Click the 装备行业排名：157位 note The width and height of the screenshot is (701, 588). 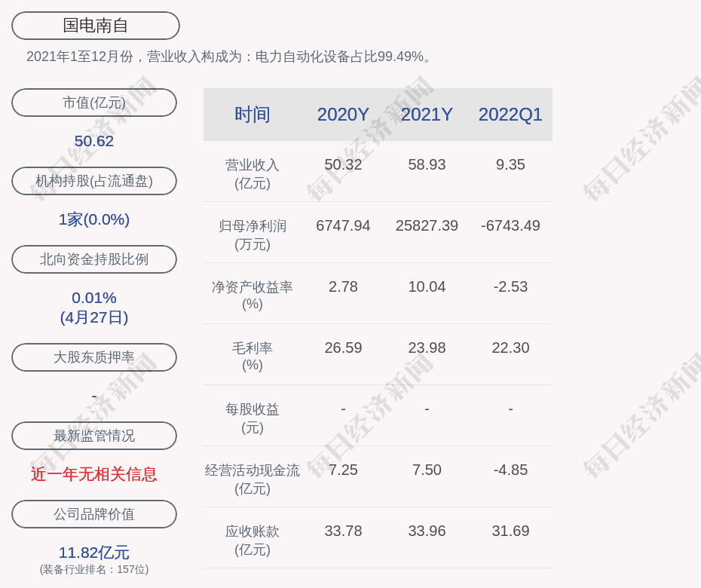94,569
